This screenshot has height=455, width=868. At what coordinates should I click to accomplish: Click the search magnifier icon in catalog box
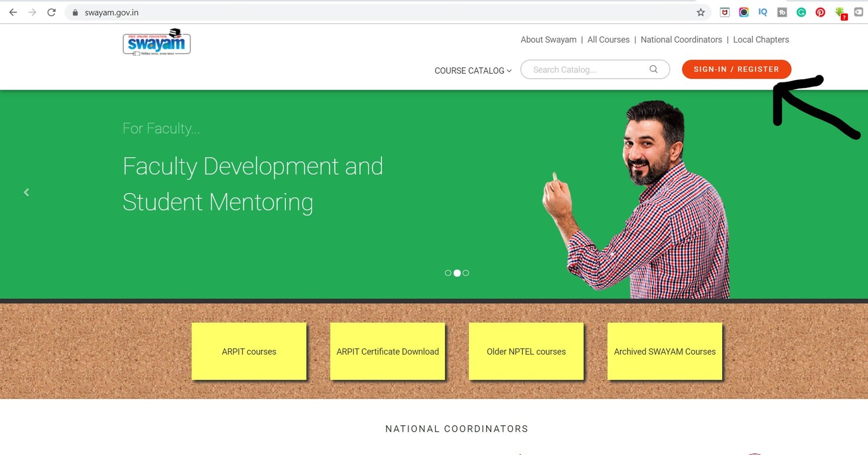[x=654, y=69]
